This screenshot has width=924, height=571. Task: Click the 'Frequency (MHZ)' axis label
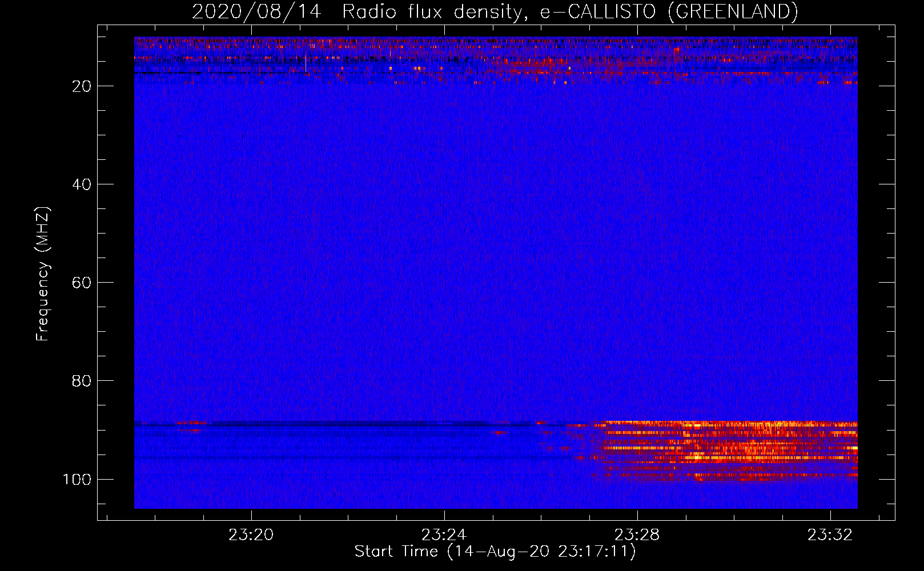pyautogui.click(x=43, y=274)
